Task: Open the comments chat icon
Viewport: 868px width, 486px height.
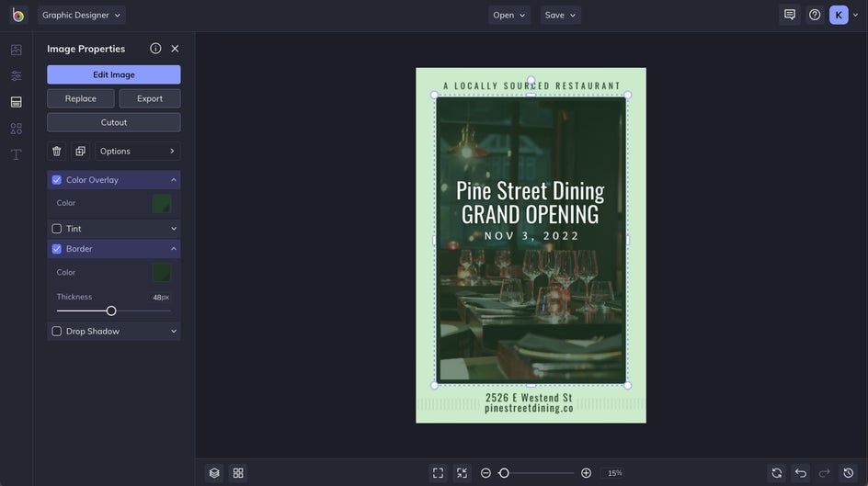Action: tap(790, 15)
